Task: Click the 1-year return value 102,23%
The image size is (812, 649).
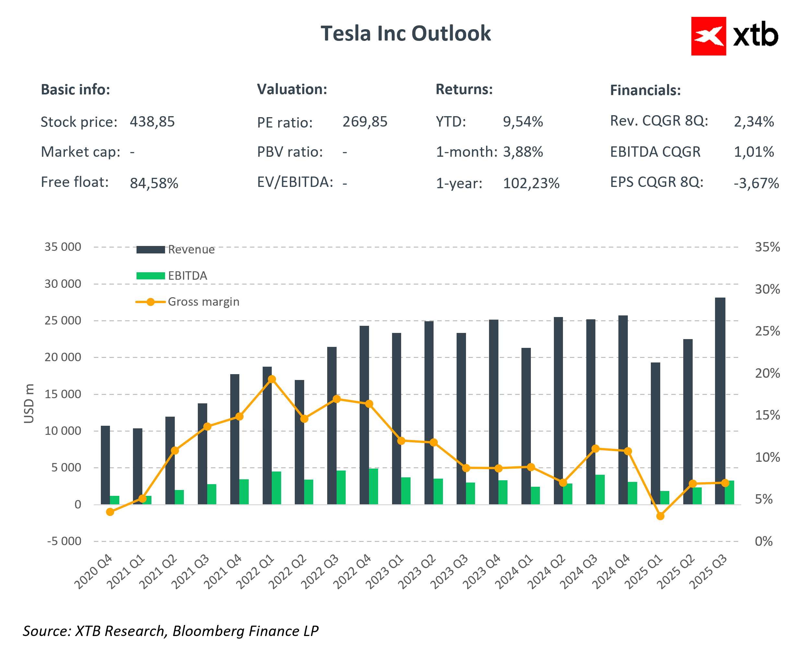Action: (531, 183)
